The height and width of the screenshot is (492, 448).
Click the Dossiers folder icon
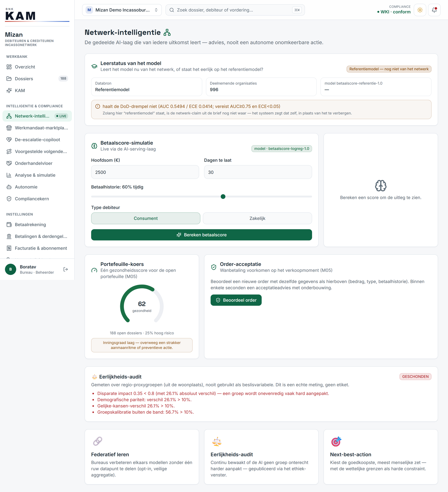click(9, 79)
